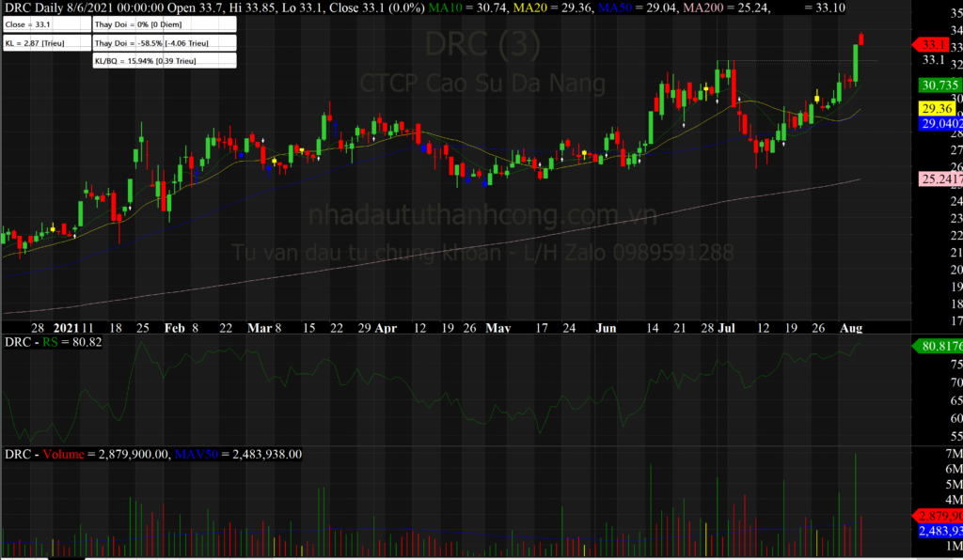This screenshot has height=560, width=963.
Task: Click the blue 2,483,938 MAV50 value tag
Action: coord(939,531)
